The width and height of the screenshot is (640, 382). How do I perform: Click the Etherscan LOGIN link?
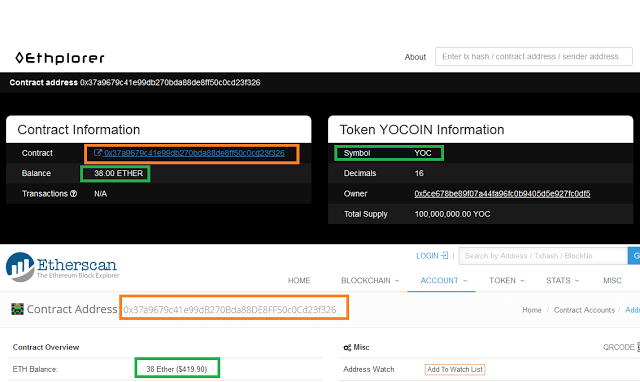(427, 256)
